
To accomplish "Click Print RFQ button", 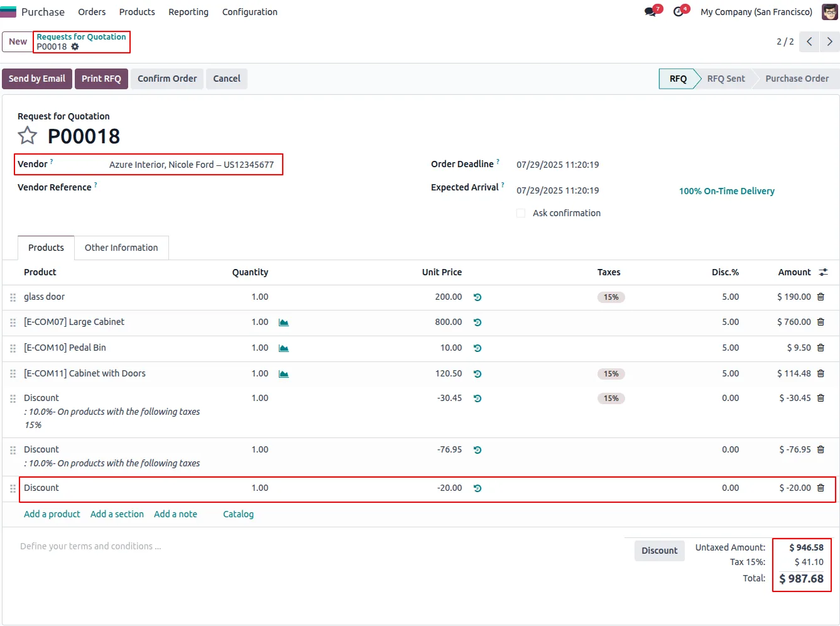I will (101, 79).
